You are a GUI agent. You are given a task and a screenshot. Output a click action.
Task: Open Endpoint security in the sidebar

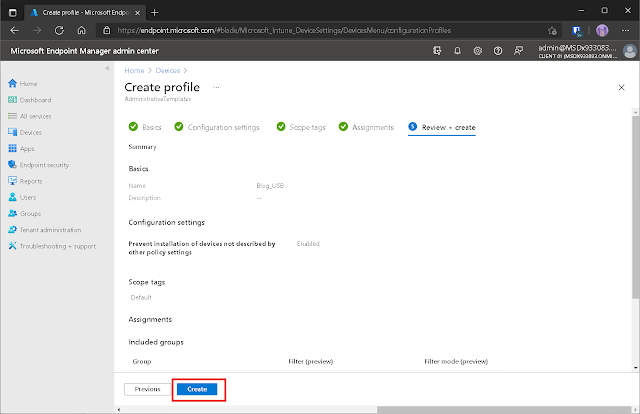[39, 165]
